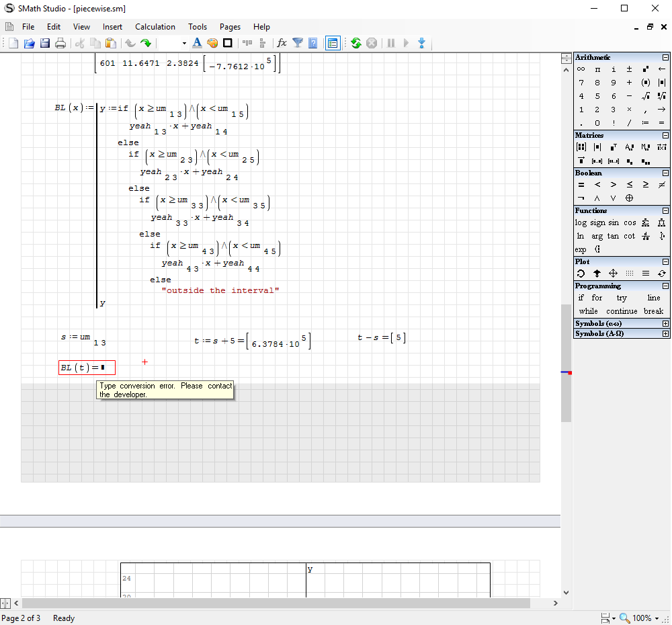The image size is (672, 625).
Task: Expand the Symbols (α-ω) section
Action: click(665, 323)
